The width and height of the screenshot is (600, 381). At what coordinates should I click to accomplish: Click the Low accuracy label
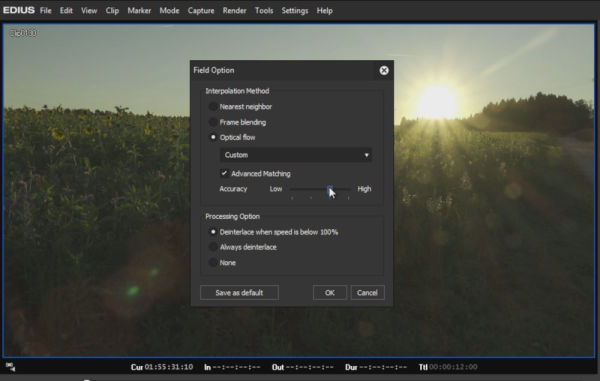(x=276, y=189)
